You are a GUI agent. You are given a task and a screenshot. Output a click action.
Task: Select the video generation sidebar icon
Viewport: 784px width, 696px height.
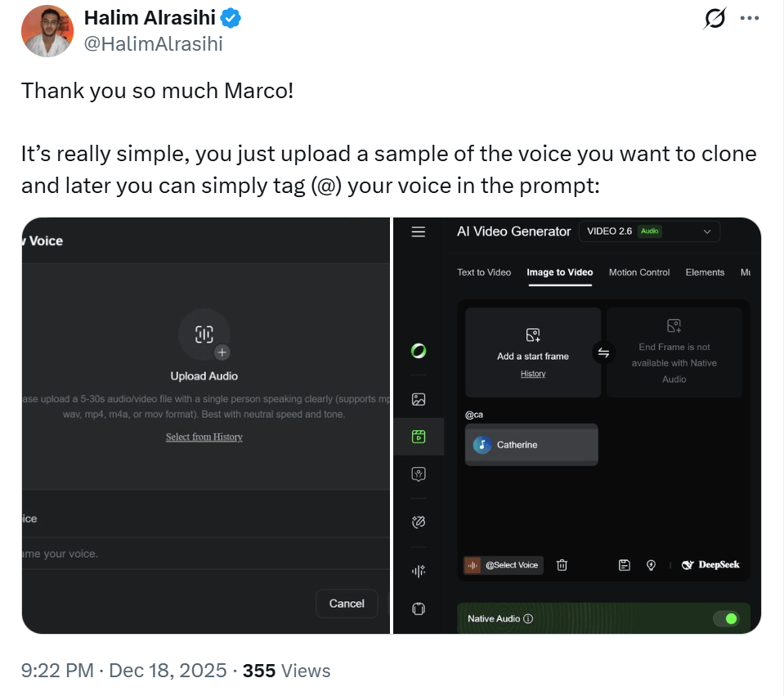[419, 437]
